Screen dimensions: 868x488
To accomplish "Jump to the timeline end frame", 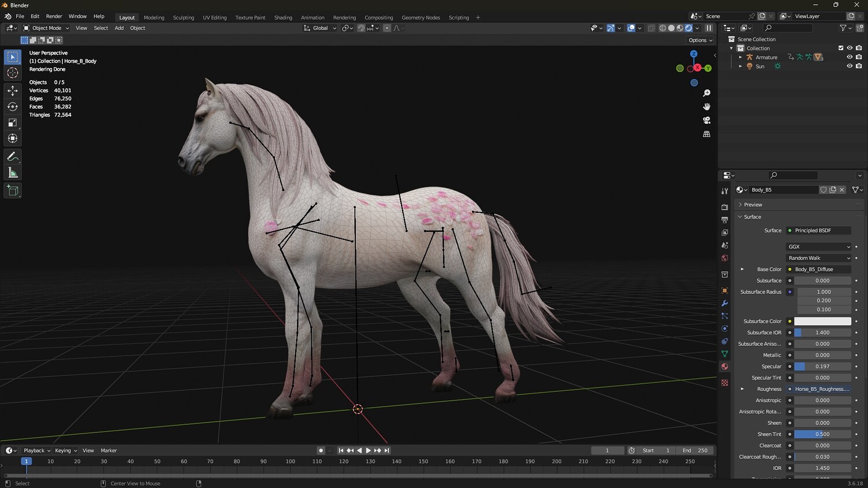I will (387, 450).
